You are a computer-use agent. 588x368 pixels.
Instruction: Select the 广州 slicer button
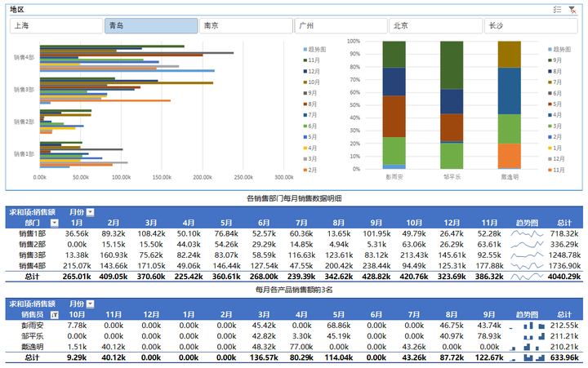pyautogui.click(x=341, y=26)
